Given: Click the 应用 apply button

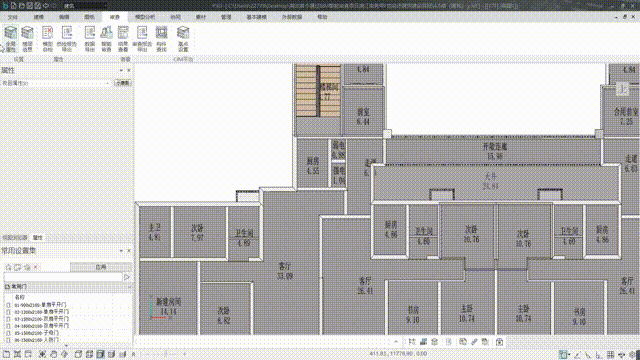Looking at the screenshot, I should pos(101,267).
